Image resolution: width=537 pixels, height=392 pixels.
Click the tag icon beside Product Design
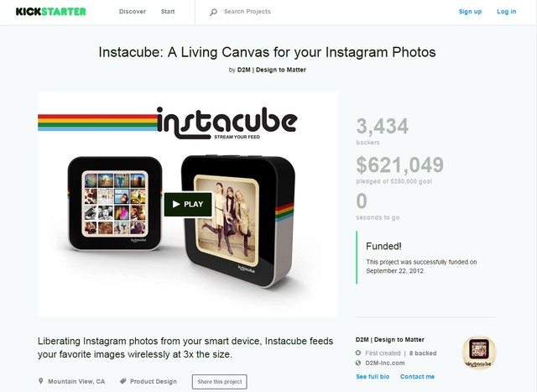(x=123, y=381)
